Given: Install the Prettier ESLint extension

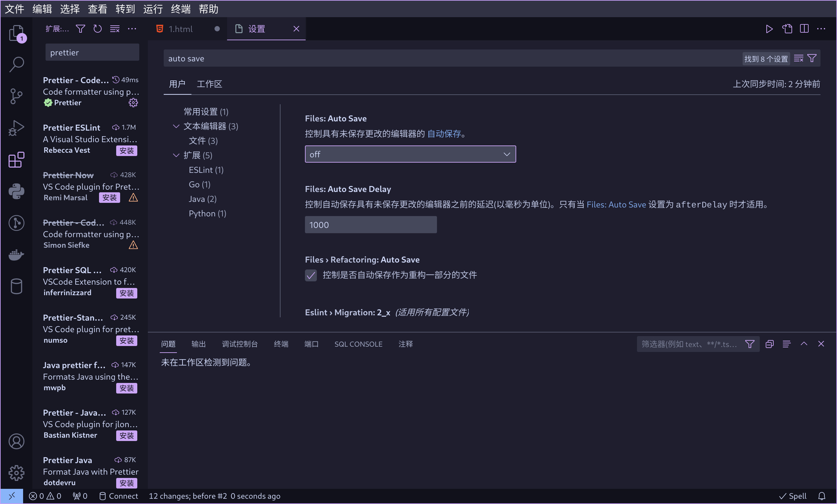Looking at the screenshot, I should [126, 151].
